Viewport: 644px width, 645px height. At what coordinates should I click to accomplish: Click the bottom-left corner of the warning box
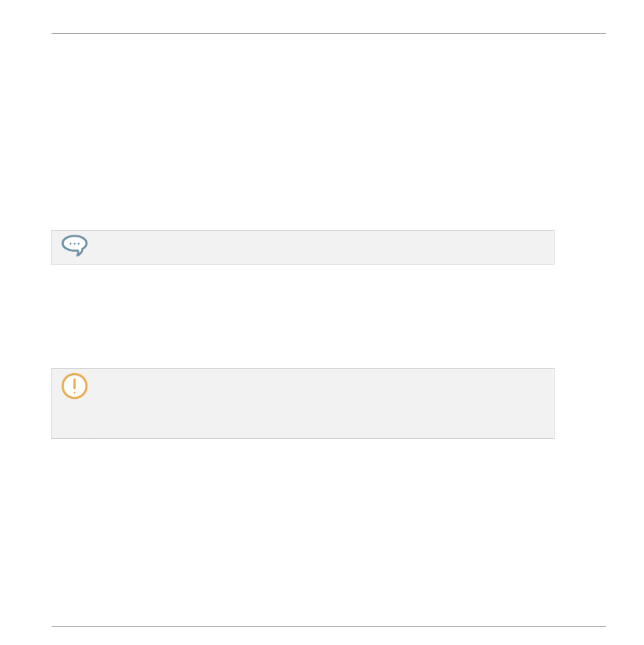pyautogui.click(x=54, y=436)
